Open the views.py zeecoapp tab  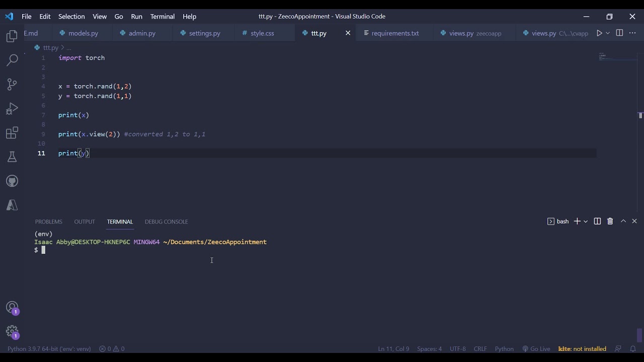tap(475, 33)
